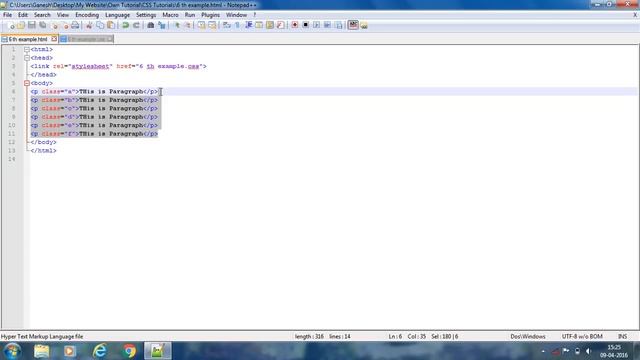Toggle synchronize vertical scrolling

click(x=202, y=25)
